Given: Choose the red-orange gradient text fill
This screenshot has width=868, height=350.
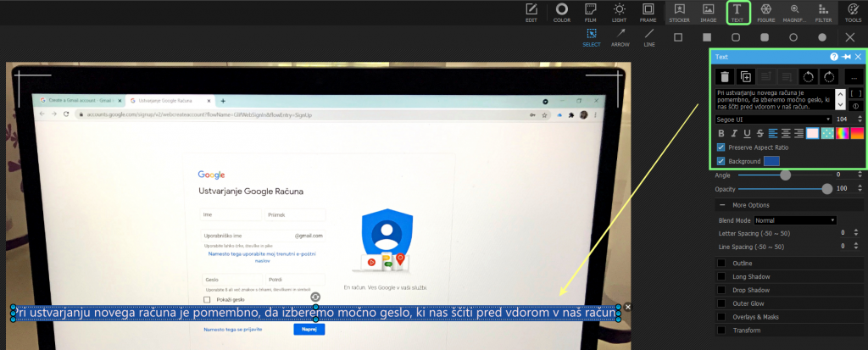Looking at the screenshot, I should [x=857, y=133].
